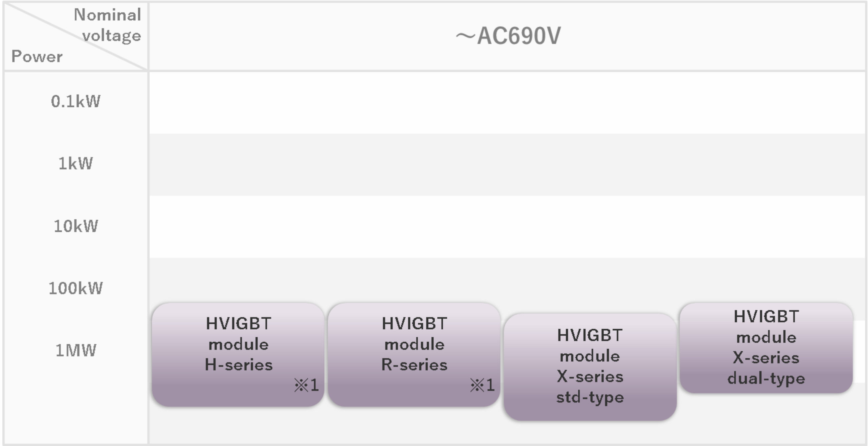Click the empty gray 1kW row cell
The image size is (868, 446).
(508, 164)
